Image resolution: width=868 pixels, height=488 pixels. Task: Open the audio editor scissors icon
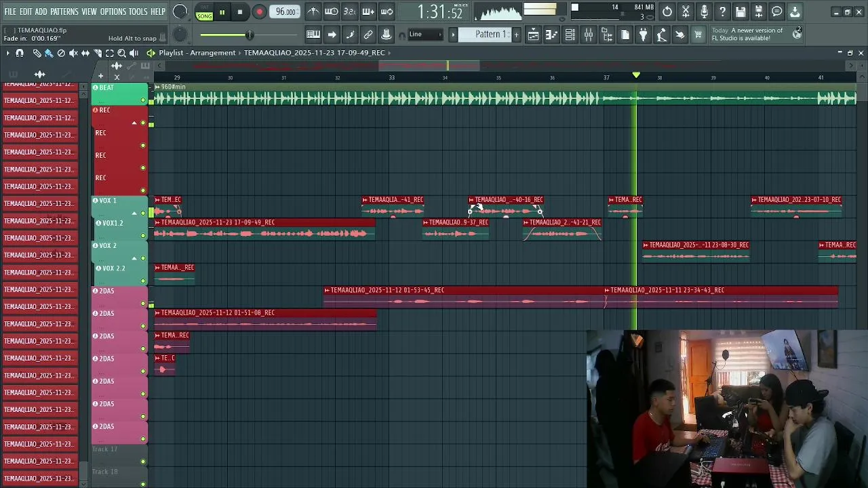[686, 12]
